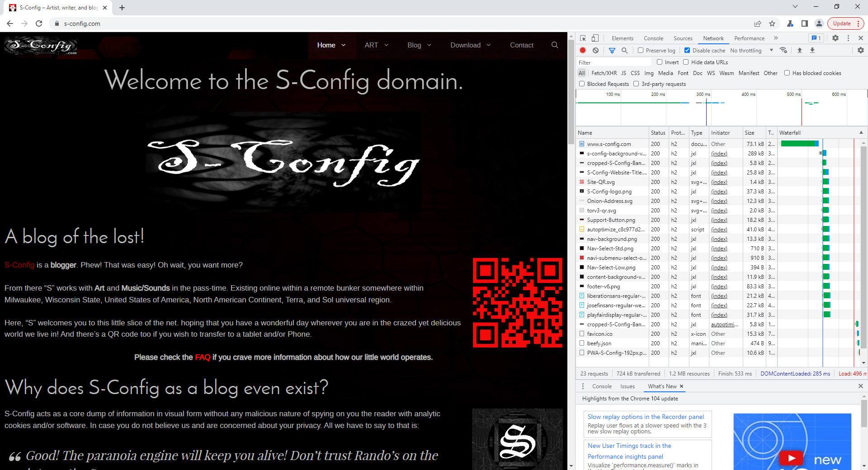
Task: Click the s-config.com address bar
Action: click(398, 23)
